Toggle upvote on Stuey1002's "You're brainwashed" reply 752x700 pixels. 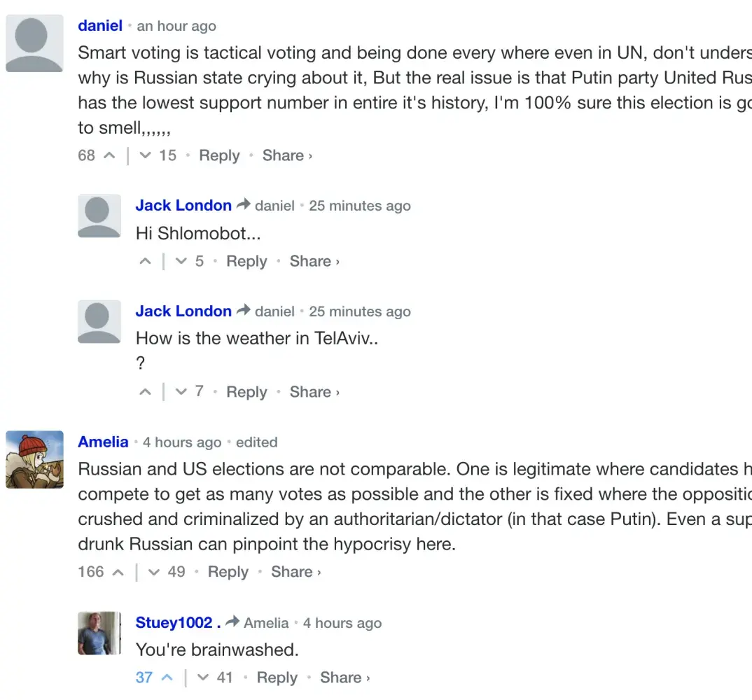167,678
